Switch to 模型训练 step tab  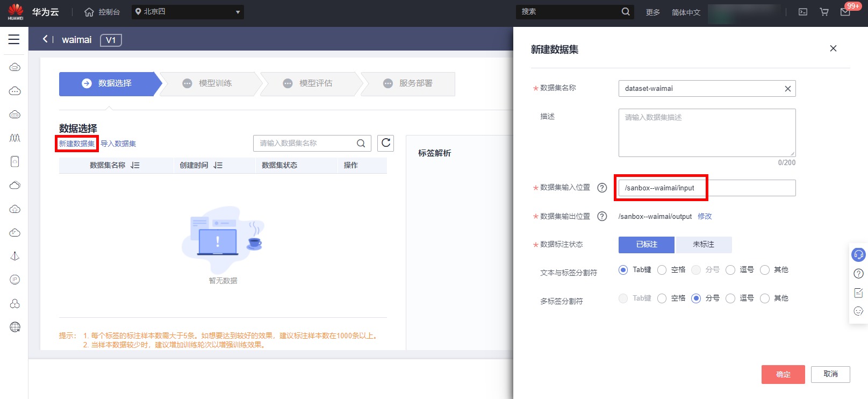(x=210, y=83)
